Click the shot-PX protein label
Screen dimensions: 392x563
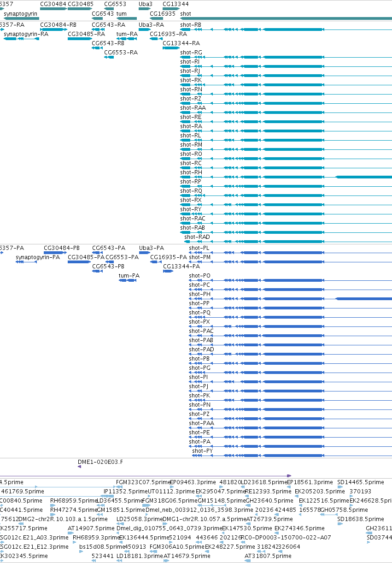click(199, 322)
